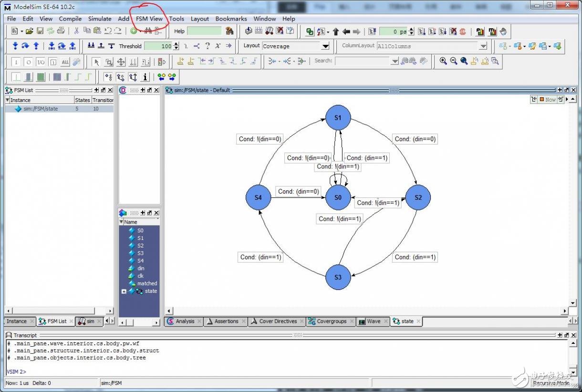Select the arrow pointer Select Mode tool

pos(96,62)
